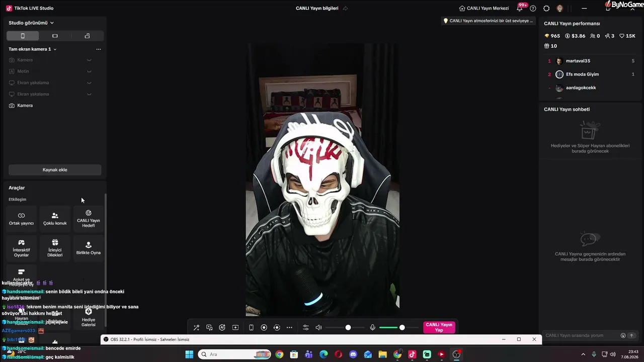The height and width of the screenshot is (362, 644).
Task: Open the Hediye Galerisi tool
Action: pos(89,317)
